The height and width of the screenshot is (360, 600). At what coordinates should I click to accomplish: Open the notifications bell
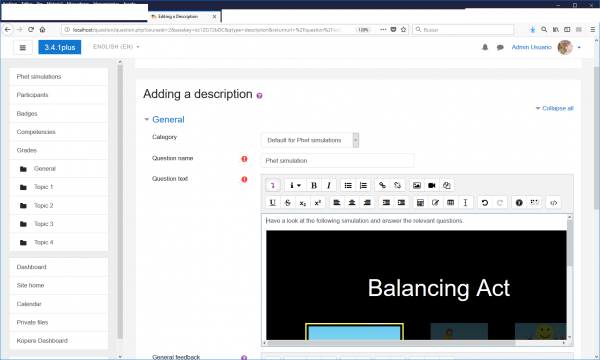(485, 47)
